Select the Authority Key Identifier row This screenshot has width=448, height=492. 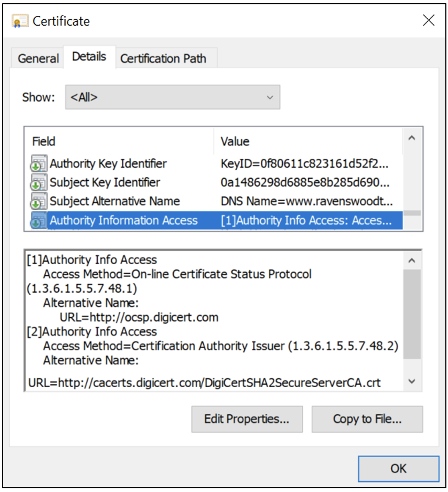pyautogui.click(x=213, y=164)
